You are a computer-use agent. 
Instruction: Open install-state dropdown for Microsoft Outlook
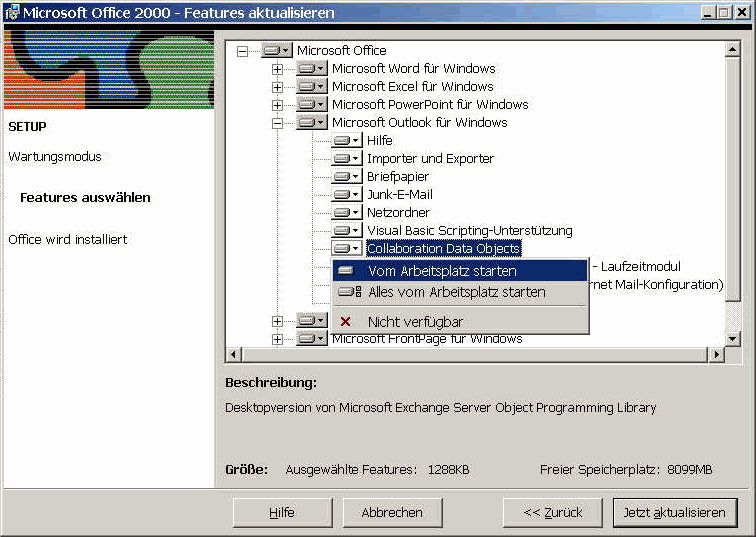[x=312, y=122]
